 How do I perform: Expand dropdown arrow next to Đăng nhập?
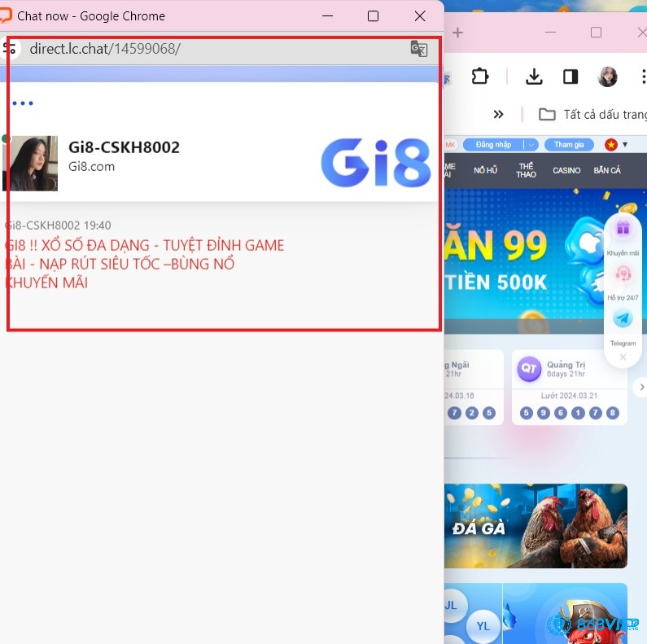(x=531, y=145)
